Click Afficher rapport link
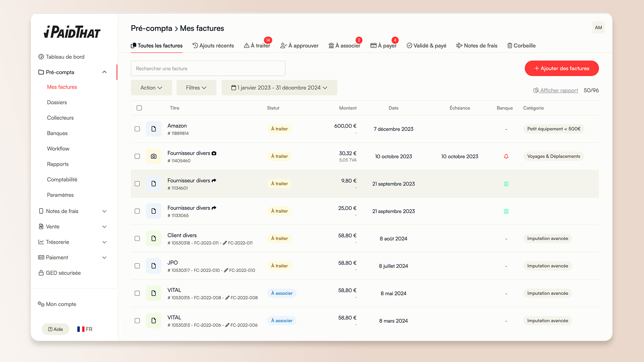The height and width of the screenshot is (362, 644). [x=555, y=90]
